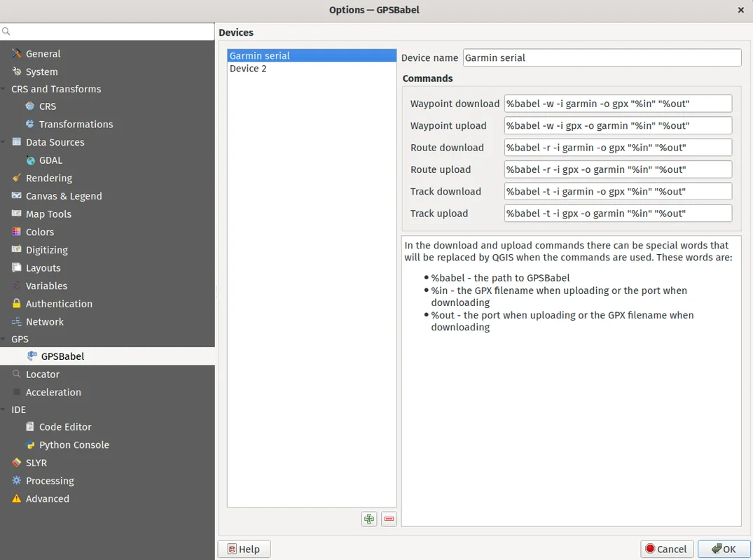Click the GDAL globe icon
Image resolution: width=753 pixels, height=560 pixels.
(x=30, y=160)
